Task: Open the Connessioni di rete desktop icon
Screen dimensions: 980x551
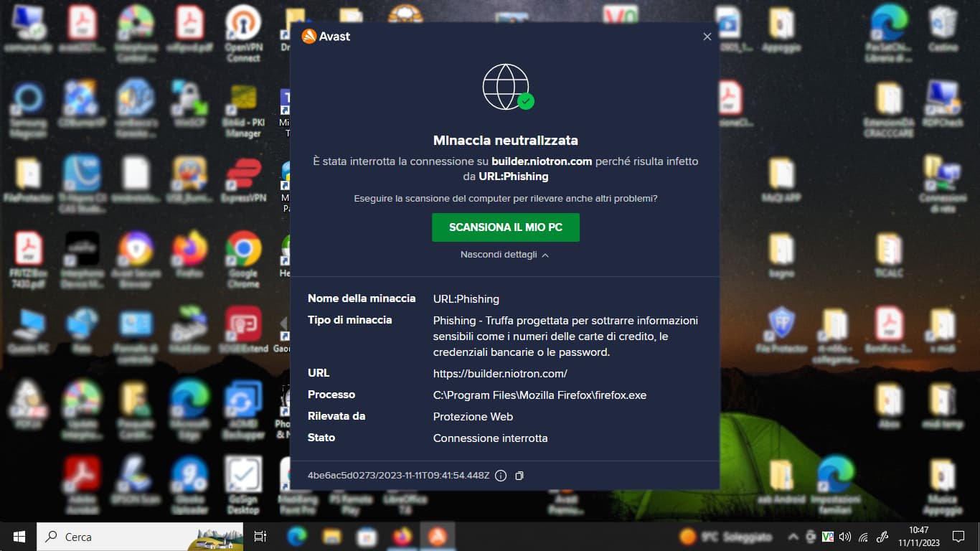Action: (943, 184)
